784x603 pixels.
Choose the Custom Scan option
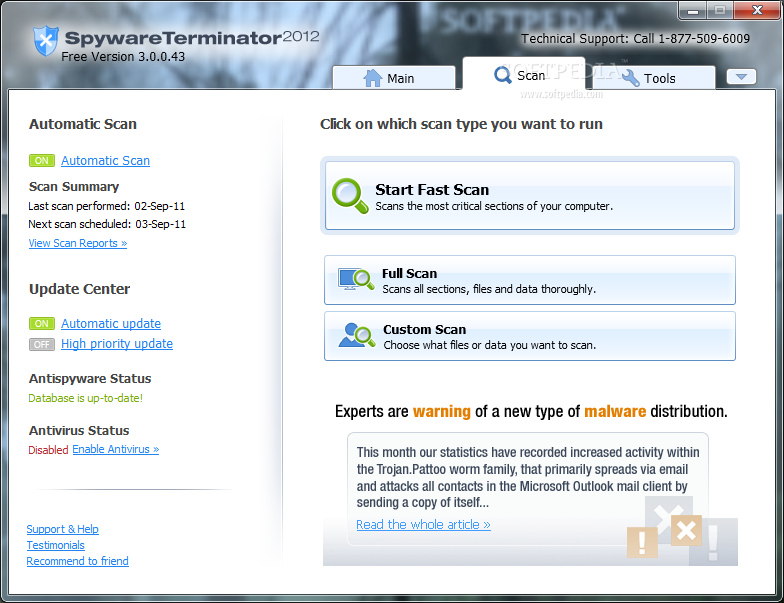tap(530, 336)
